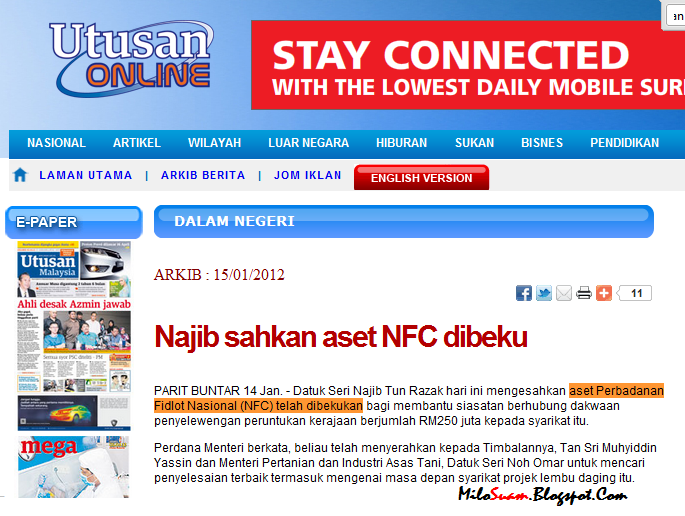
Task: Click the share count bubble showing 11
Action: 634,293
